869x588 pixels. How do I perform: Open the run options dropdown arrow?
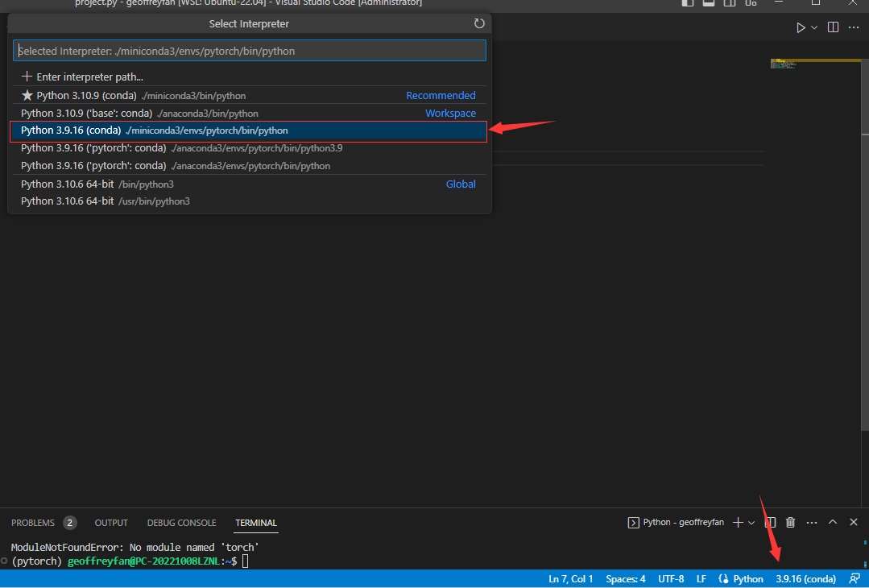[x=814, y=27]
